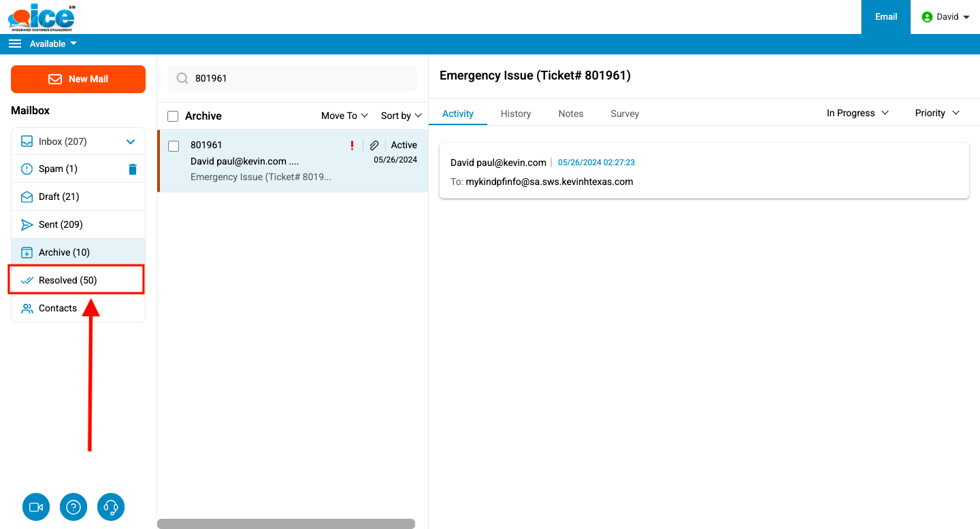
Task: Click the hamburger menu icon
Action: 15,44
